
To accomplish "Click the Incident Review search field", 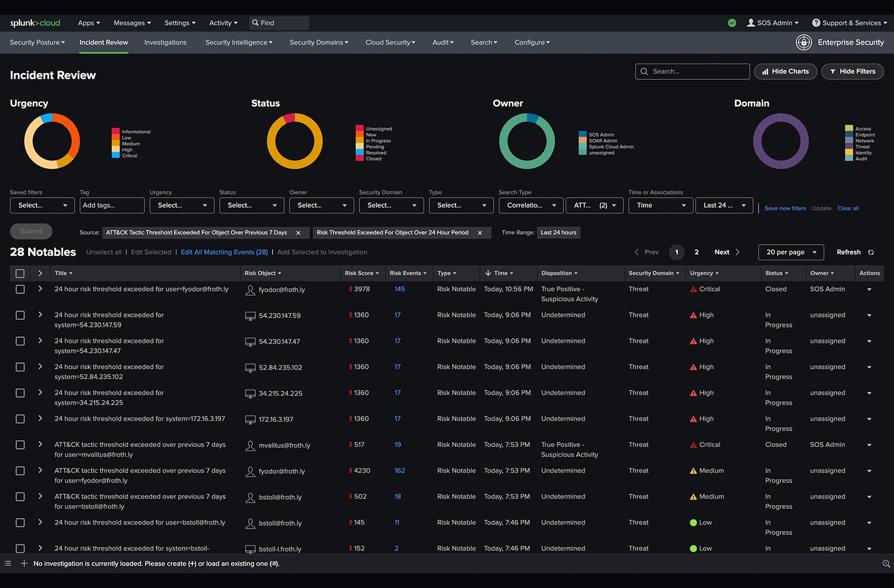I will click(692, 72).
